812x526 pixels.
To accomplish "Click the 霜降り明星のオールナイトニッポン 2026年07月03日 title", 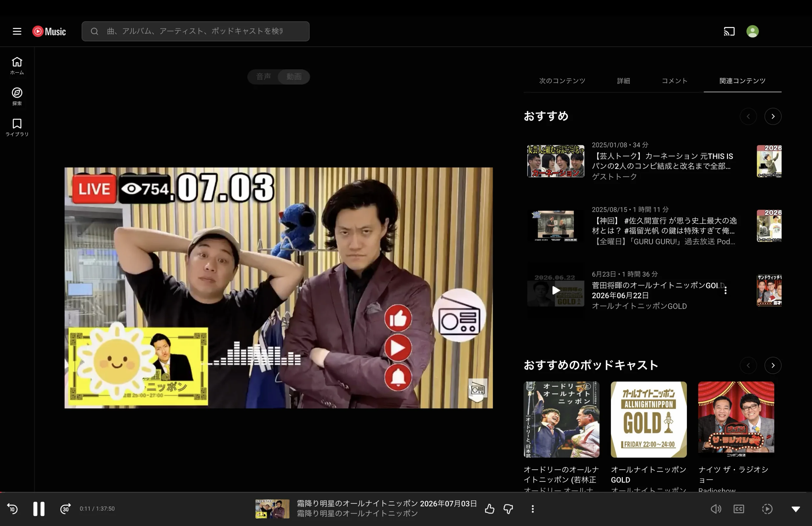I will tap(387, 503).
